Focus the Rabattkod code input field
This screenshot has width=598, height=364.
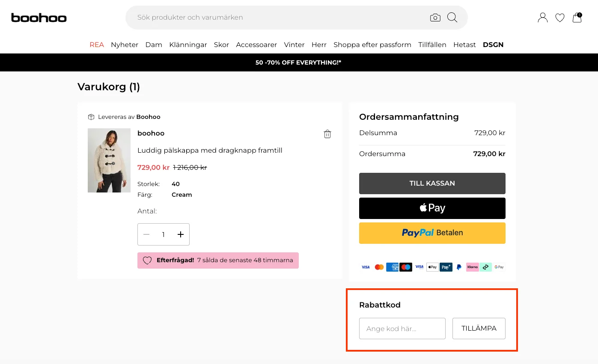402,328
